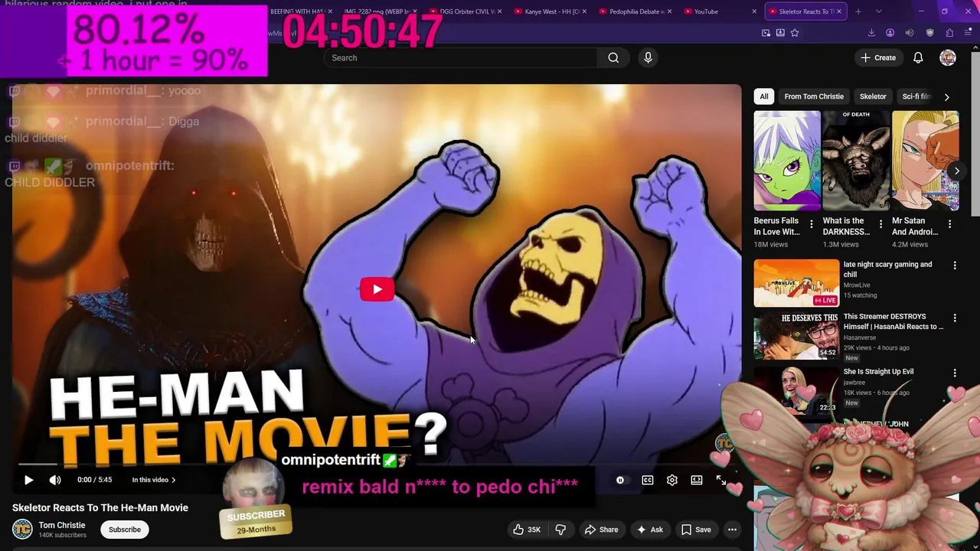Show more filter chips arrow
The height and width of the screenshot is (551, 980).
click(x=946, y=96)
